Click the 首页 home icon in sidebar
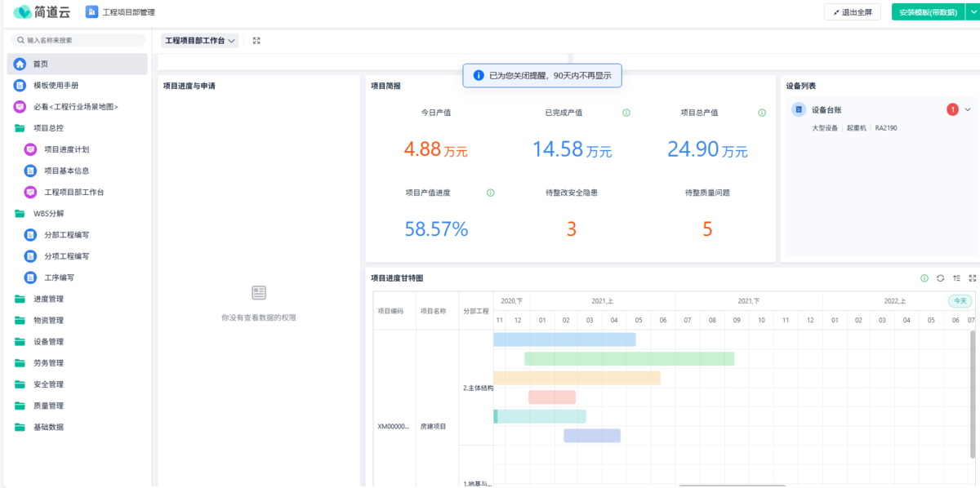Viewport: 980px width, 488px height. 20,64
